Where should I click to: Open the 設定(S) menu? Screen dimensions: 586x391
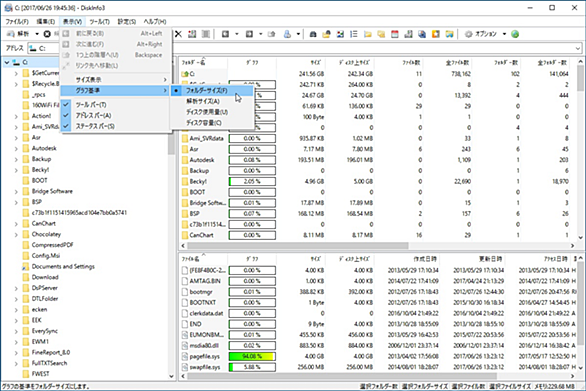127,22
